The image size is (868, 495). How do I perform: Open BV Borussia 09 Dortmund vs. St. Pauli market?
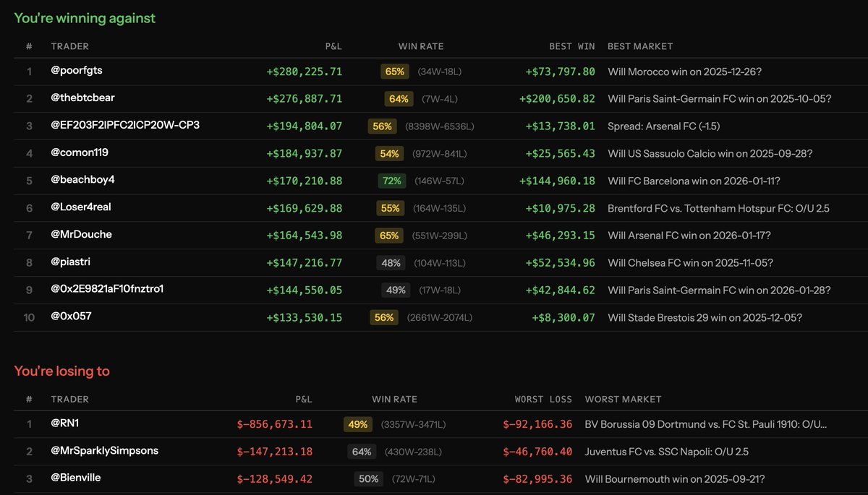click(706, 424)
